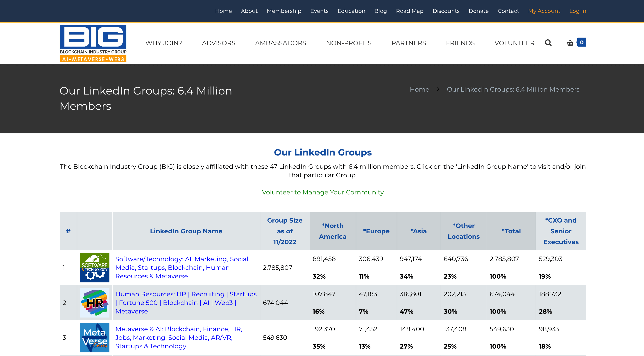
Task: Open the VOLUNTEER section
Action: click(514, 43)
